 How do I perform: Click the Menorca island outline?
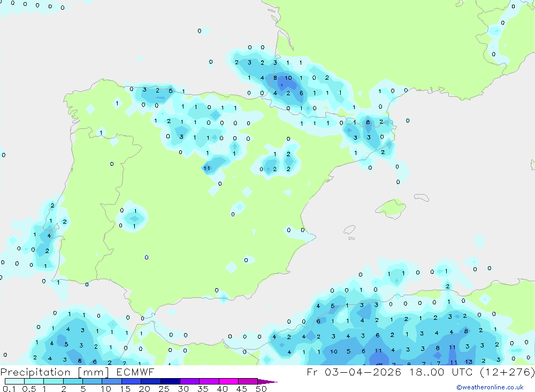point(422,197)
